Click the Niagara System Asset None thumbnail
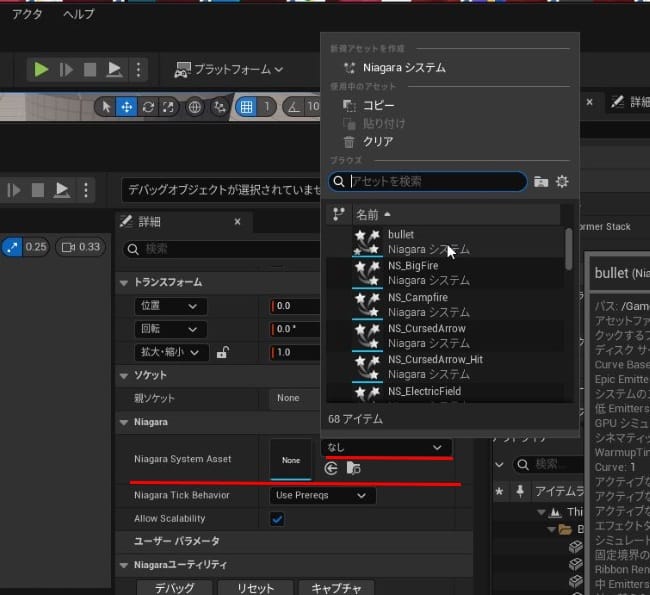Image resolution: width=650 pixels, height=595 pixels. [291, 459]
